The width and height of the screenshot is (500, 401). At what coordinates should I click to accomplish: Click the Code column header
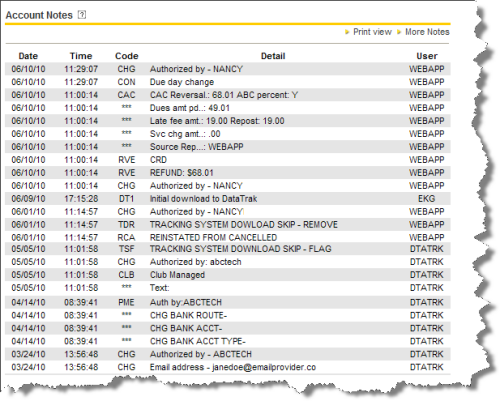point(127,56)
